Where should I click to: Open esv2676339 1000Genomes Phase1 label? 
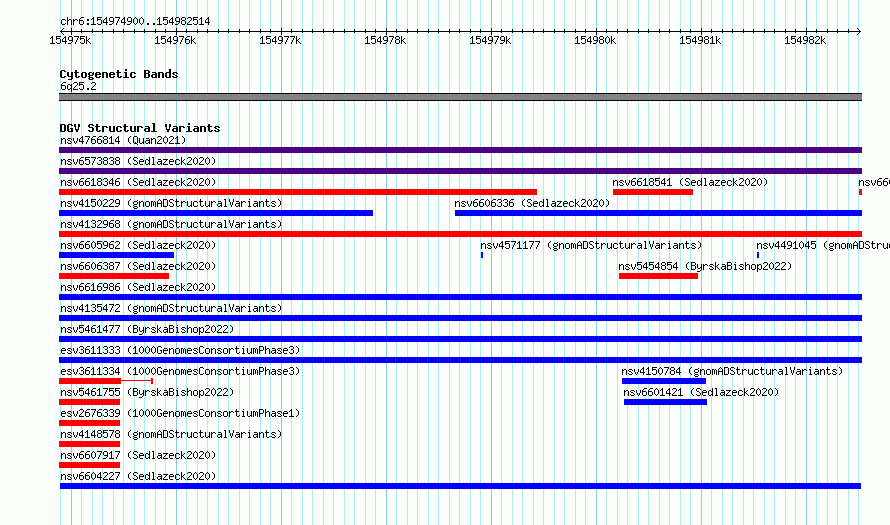point(180,413)
